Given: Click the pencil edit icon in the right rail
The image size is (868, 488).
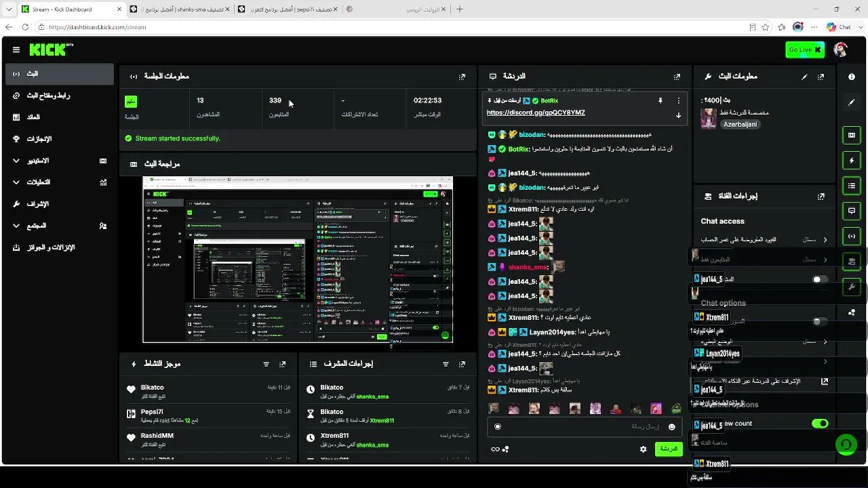Looking at the screenshot, I should (x=852, y=102).
